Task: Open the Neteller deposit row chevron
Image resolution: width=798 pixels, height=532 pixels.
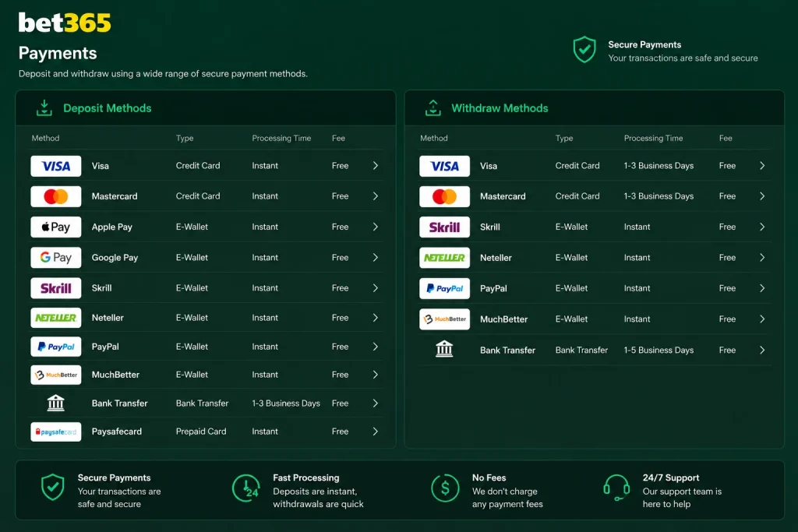Action: click(x=376, y=318)
